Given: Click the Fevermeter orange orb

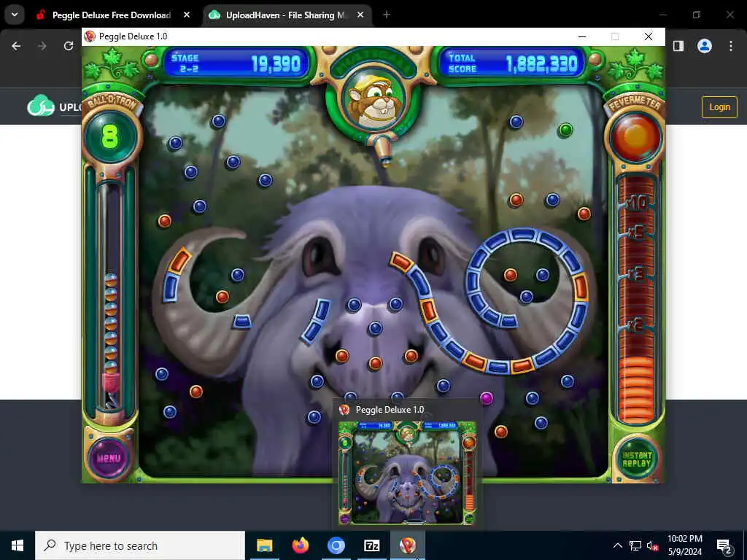Looking at the screenshot, I should coord(636,136).
